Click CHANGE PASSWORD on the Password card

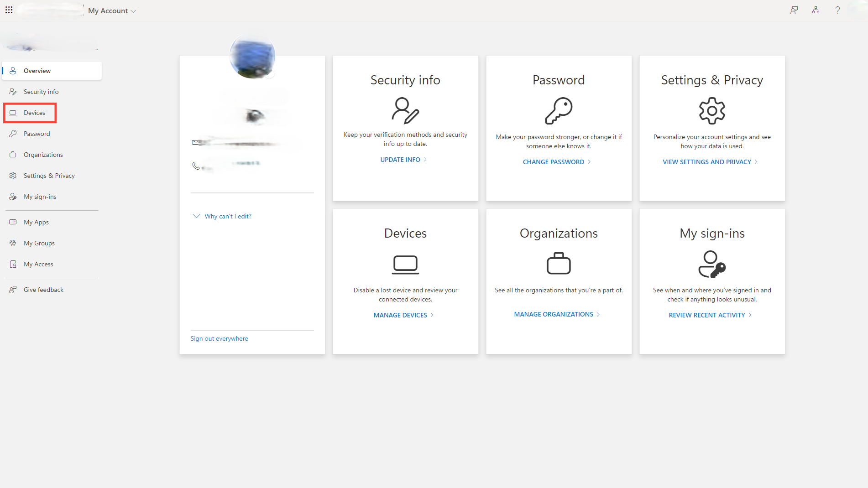pos(557,162)
